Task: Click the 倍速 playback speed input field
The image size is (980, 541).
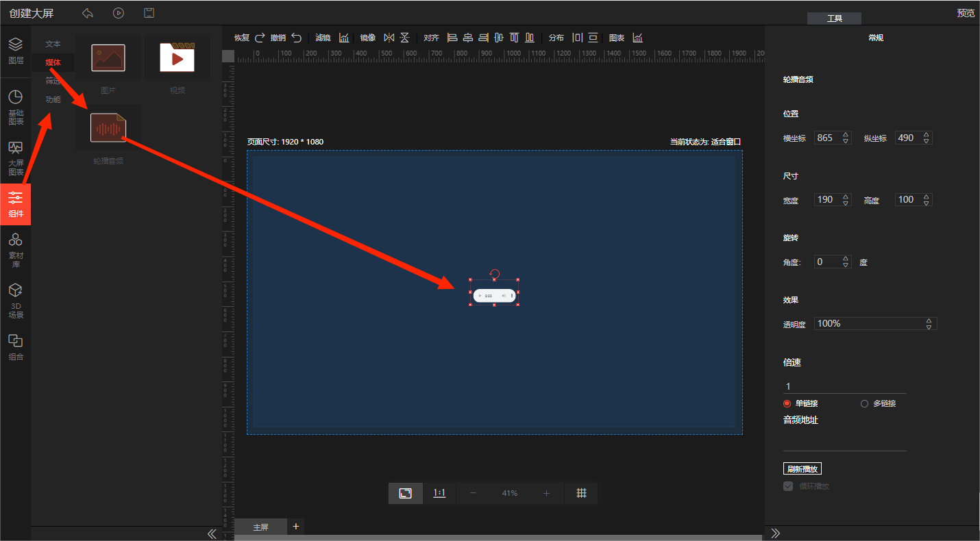Action: point(844,386)
